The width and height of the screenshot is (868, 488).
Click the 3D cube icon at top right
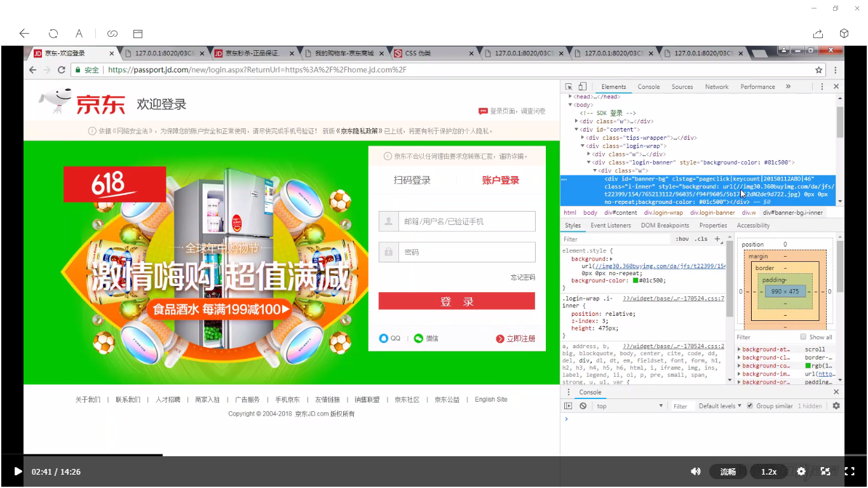(x=844, y=34)
